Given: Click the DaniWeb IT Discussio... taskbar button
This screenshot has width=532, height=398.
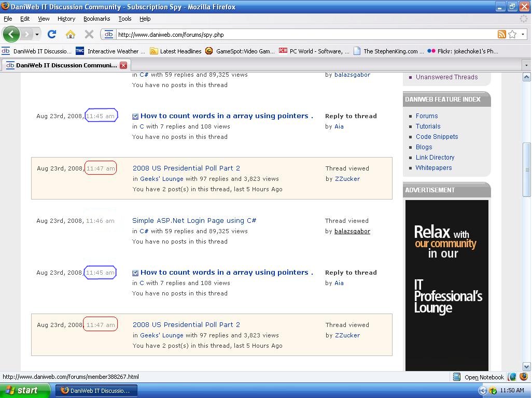Looking at the screenshot, I should (x=96, y=391).
